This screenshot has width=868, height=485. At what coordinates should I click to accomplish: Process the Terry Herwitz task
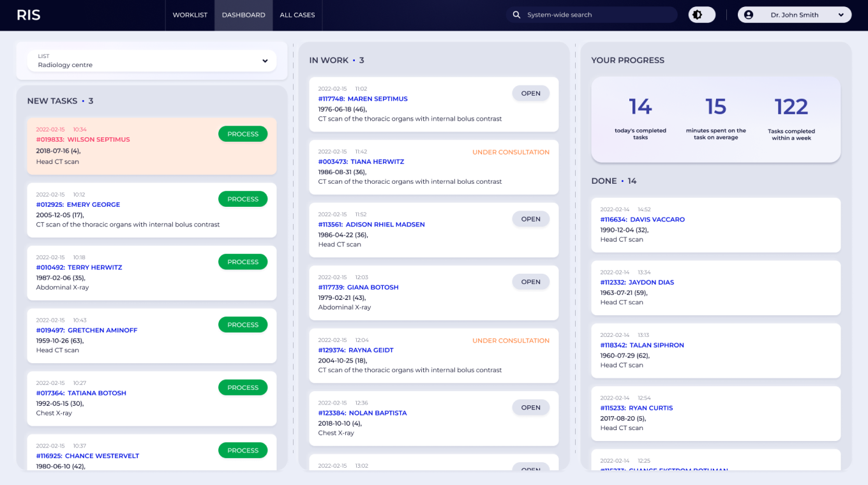(243, 262)
